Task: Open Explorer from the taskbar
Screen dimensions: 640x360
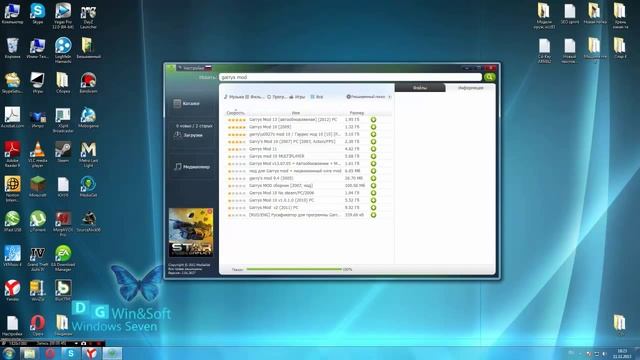Action: [29, 353]
